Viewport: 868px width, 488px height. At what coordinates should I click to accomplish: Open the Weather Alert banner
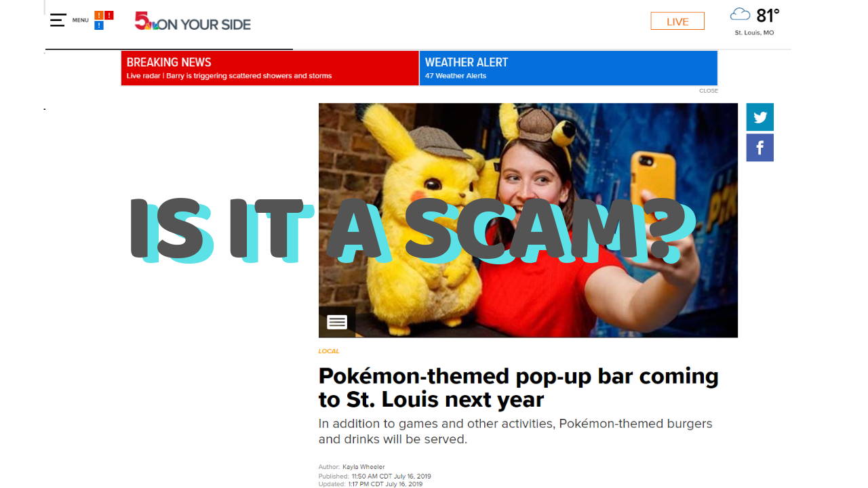click(x=568, y=68)
